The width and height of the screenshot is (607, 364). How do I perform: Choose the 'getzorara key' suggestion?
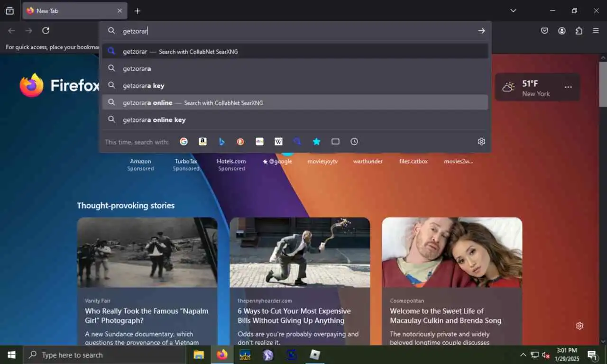[x=295, y=86]
